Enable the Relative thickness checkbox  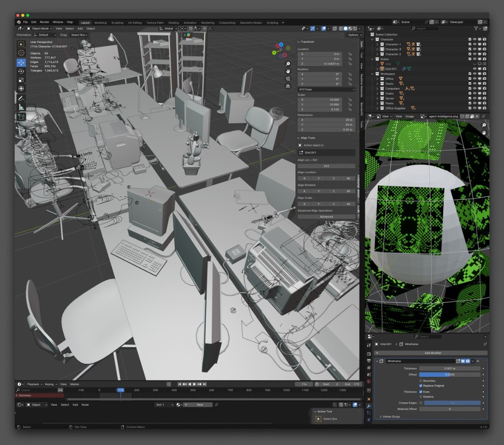pos(421,397)
